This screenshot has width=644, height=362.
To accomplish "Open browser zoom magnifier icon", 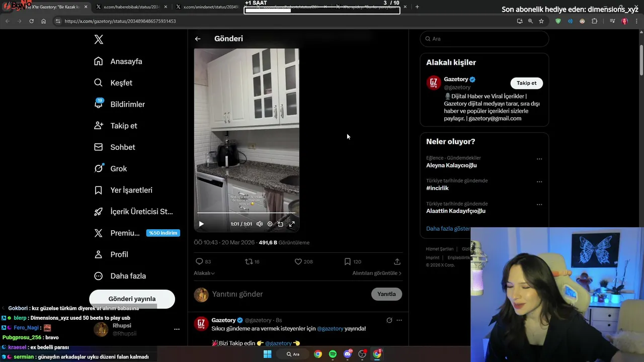I will 530,21.
